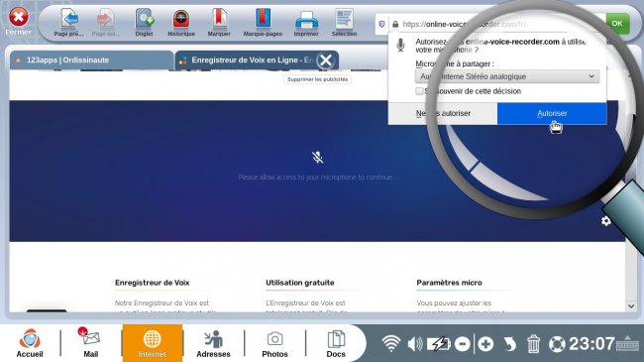Click the shield icon in address bar
Image resolution: width=644 pixels, height=362 pixels.
point(381,24)
